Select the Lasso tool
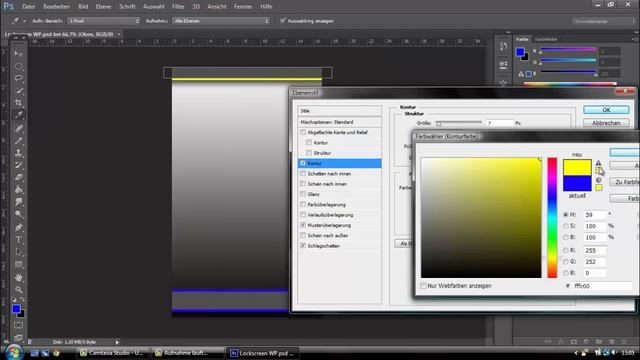640x360 pixels. 19,78
